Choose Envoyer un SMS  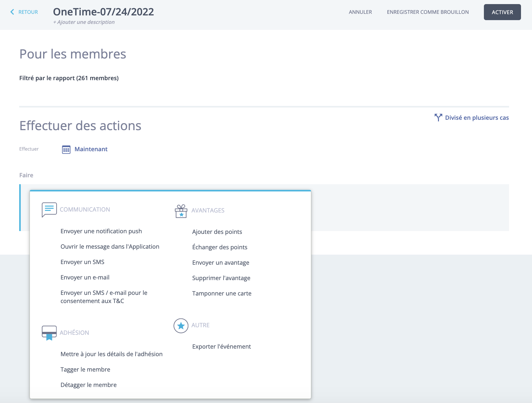pos(82,262)
